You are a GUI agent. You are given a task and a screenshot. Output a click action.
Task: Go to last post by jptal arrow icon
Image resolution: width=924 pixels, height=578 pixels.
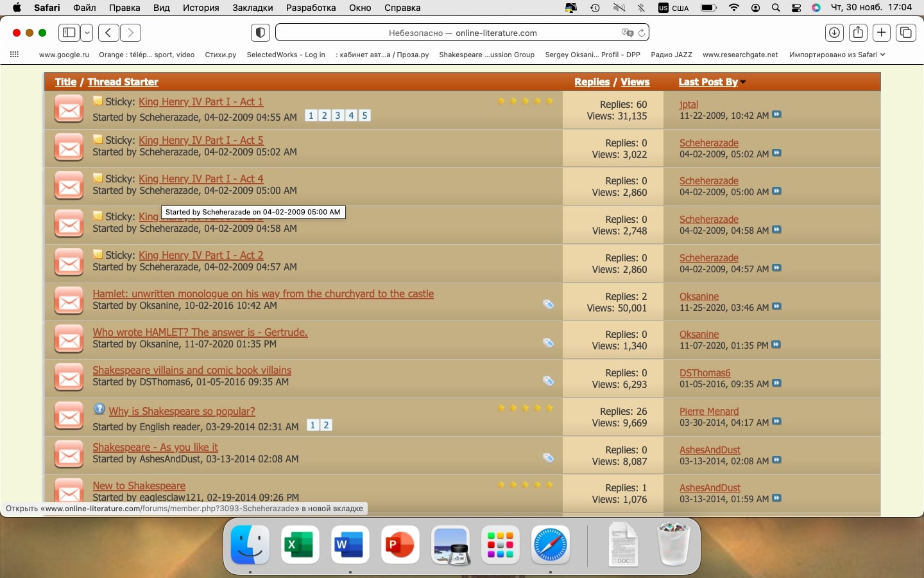pyautogui.click(x=777, y=114)
